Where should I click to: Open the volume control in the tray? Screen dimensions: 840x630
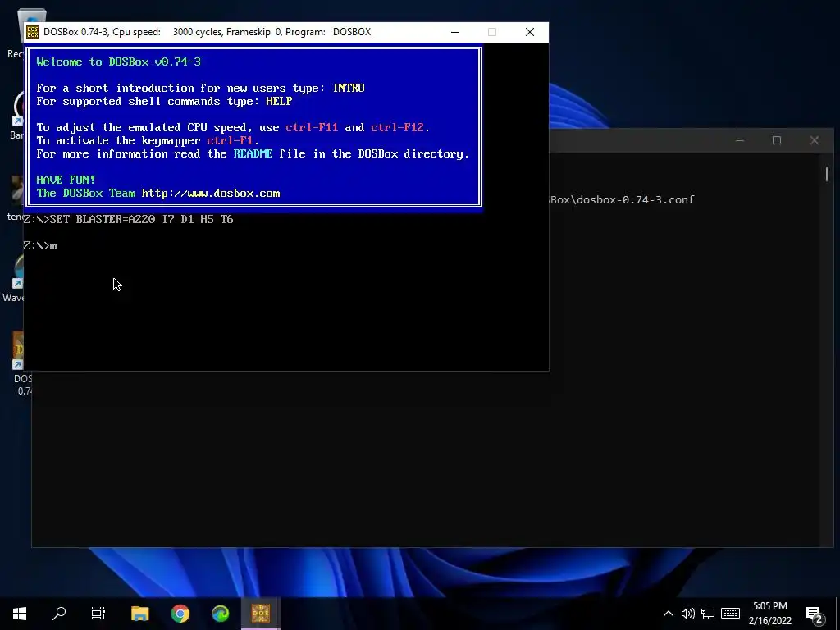(688, 614)
